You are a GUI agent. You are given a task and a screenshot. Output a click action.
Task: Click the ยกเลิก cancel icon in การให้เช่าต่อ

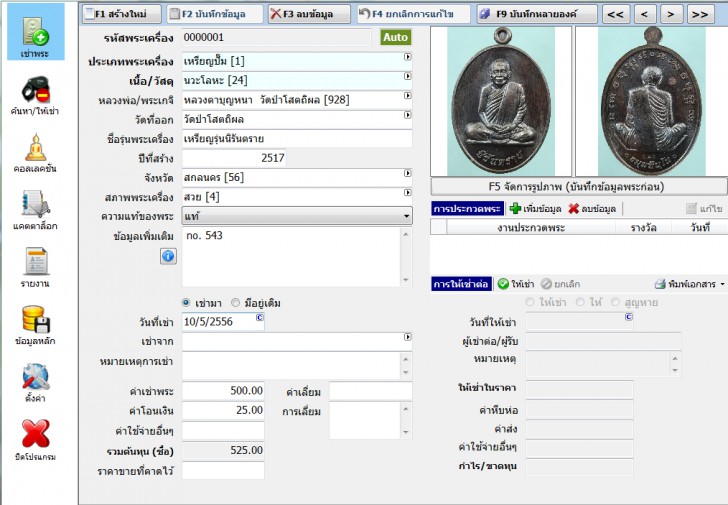pyautogui.click(x=560, y=284)
